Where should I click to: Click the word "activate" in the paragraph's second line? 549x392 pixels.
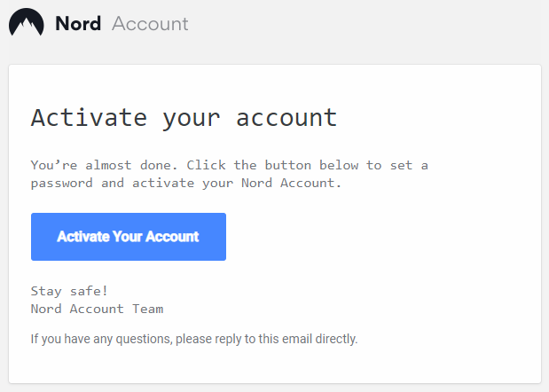[x=163, y=183]
